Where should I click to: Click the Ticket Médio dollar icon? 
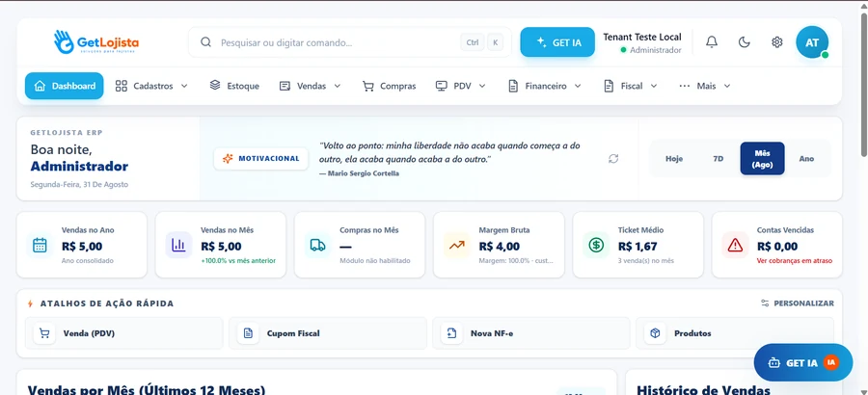[596, 245]
